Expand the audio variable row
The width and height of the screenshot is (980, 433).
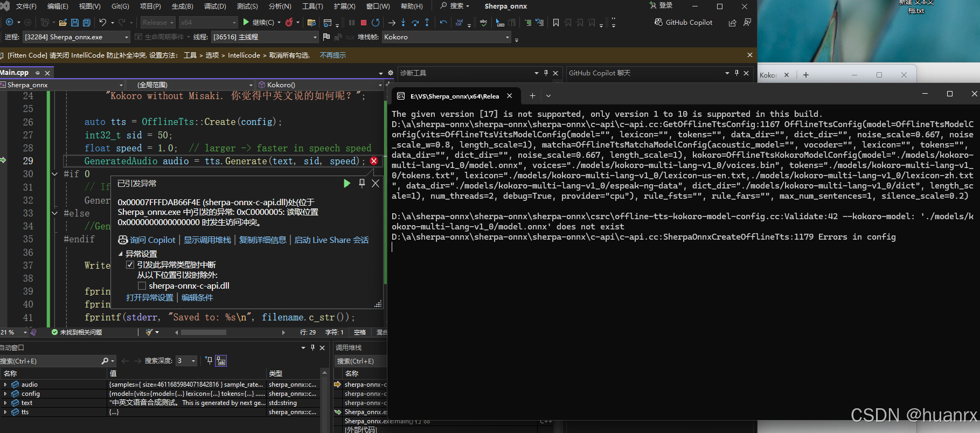5,385
